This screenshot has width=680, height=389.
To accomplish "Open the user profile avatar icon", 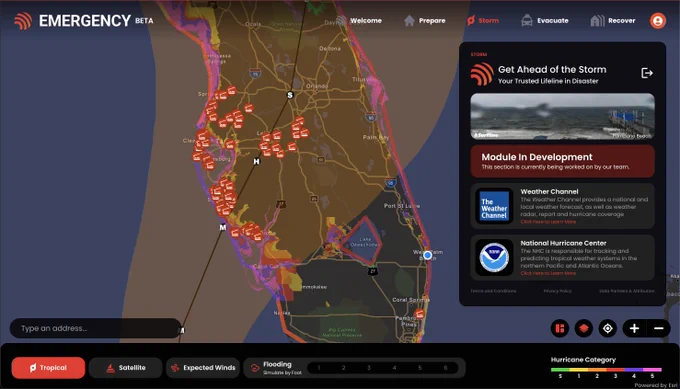I will point(657,20).
